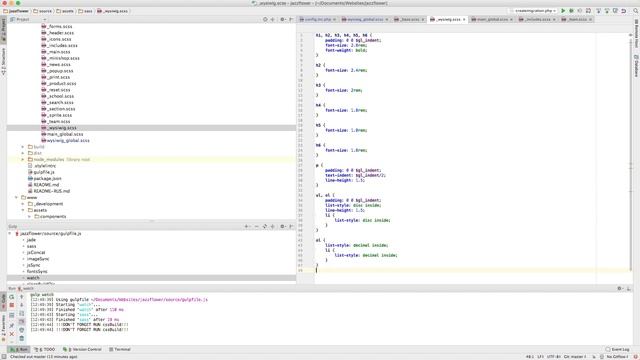The width and height of the screenshot is (640, 360).
Task: Collapse the www folder in project tree
Action: pyautogui.click(x=16, y=198)
